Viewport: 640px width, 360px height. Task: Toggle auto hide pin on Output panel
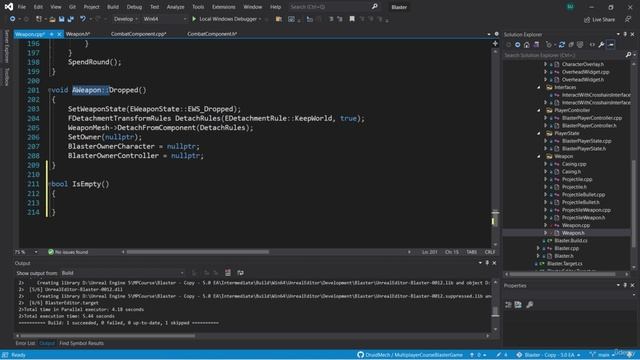point(487,263)
